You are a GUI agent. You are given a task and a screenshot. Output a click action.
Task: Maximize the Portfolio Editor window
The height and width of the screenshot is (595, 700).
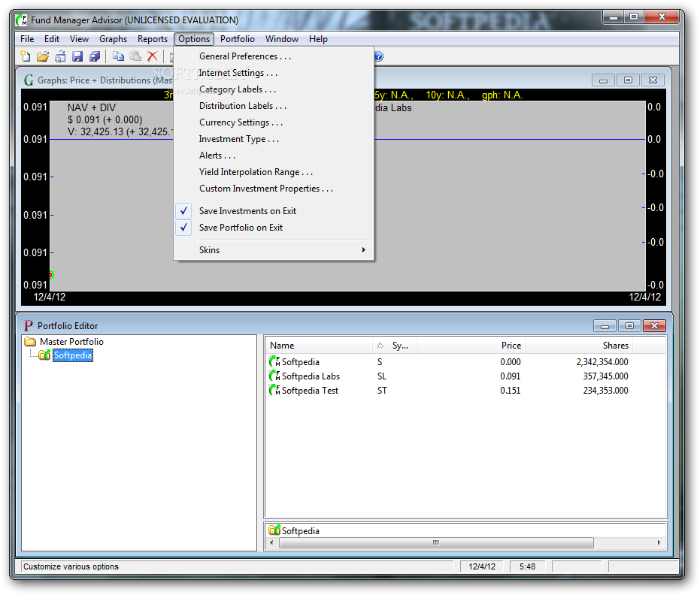629,325
